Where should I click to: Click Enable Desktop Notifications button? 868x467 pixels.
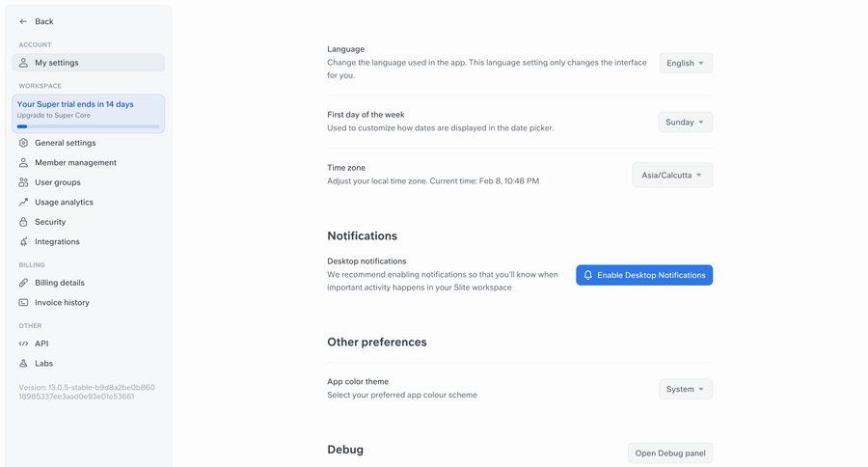(x=644, y=275)
